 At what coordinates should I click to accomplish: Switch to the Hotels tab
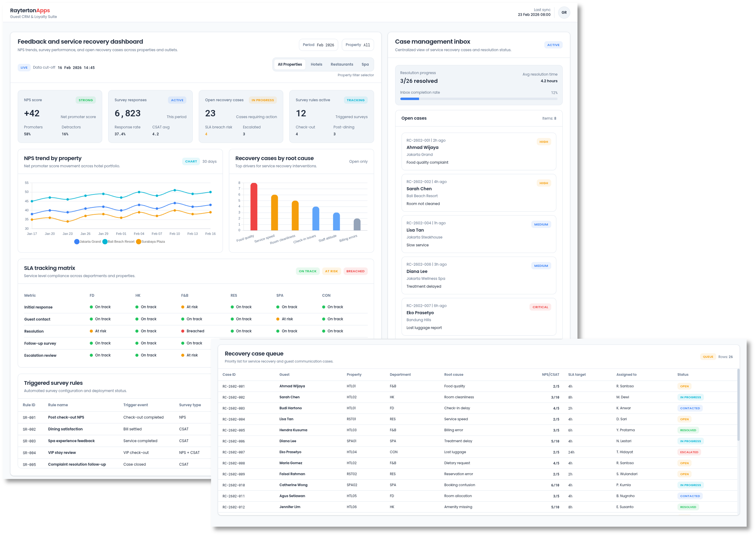pos(316,64)
